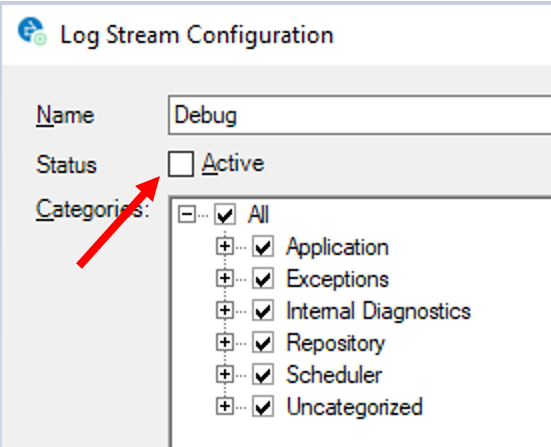Click into the Name field containing Debug
The width and height of the screenshot is (551, 447).
pos(359,115)
